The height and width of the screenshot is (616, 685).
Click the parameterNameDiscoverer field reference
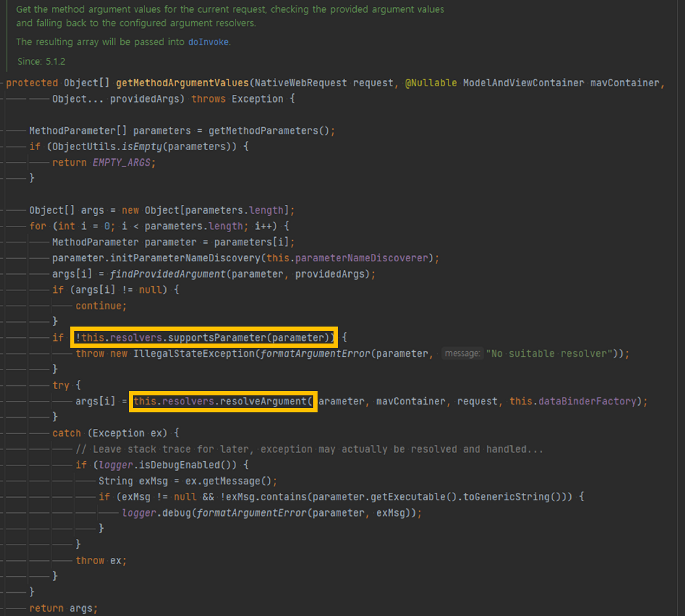pyautogui.click(x=362, y=258)
